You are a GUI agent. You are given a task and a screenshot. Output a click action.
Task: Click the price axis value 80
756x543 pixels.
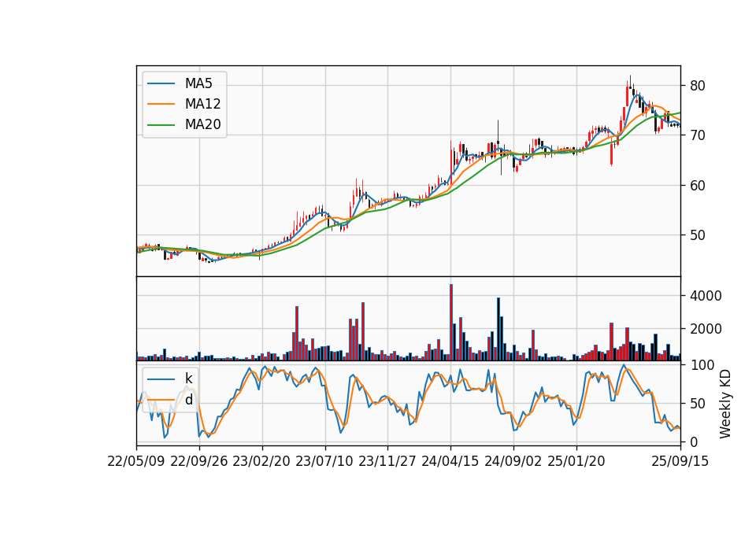point(697,86)
